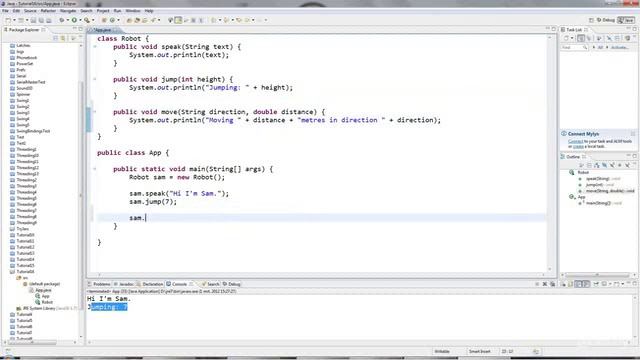Screen dimensions: 640x360
Task: Switch to the Debug perspective
Action: [606, 20]
